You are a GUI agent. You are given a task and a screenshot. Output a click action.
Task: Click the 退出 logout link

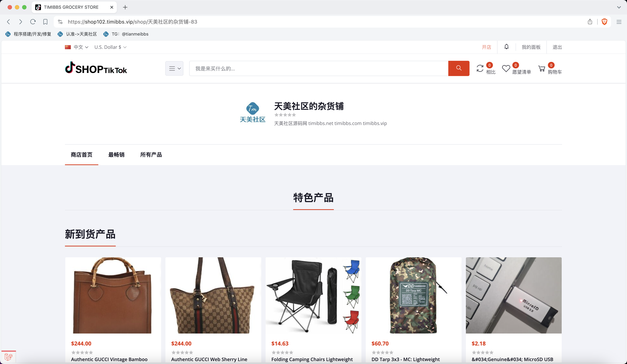[557, 47]
